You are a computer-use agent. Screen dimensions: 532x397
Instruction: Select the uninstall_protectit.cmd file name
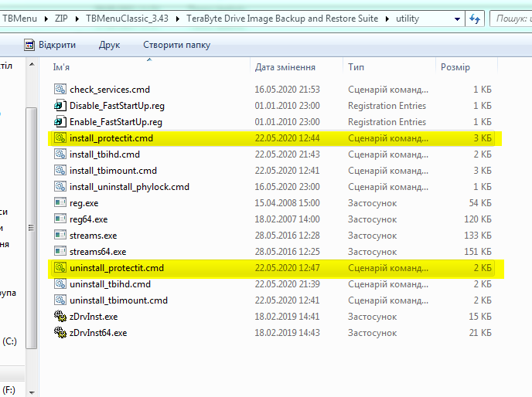tap(117, 268)
